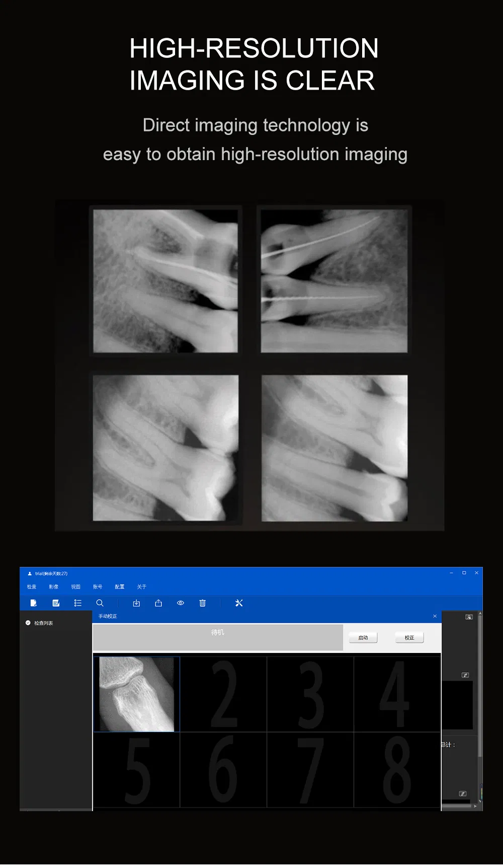Click the trial user account icon
503x868 pixels.
30,573
